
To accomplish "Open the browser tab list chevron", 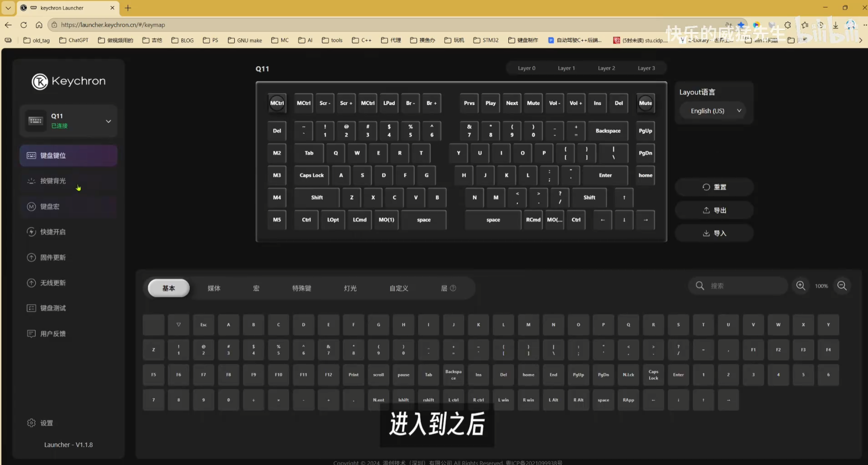I will click(x=8, y=8).
